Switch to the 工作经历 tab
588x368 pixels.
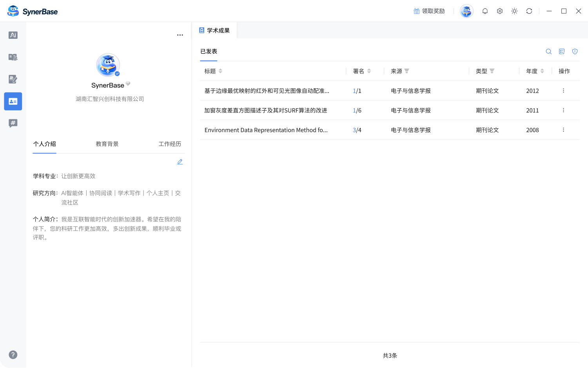170,144
